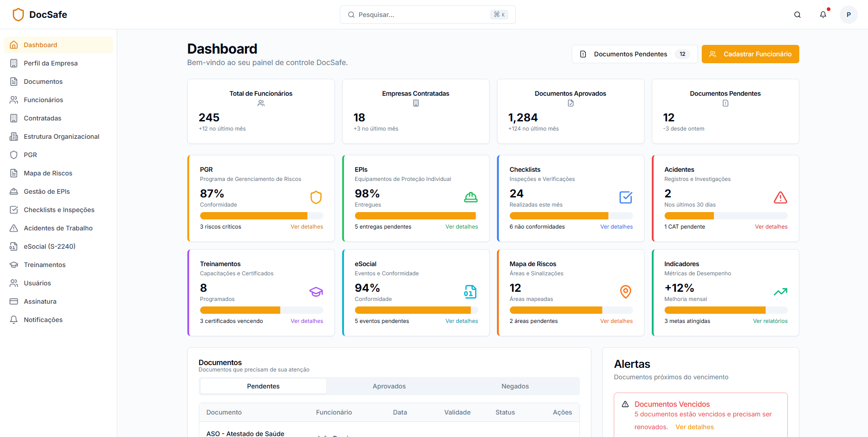Open Ver detalhes in Documentos Vencidos alert
The width and height of the screenshot is (868, 437).
point(694,427)
